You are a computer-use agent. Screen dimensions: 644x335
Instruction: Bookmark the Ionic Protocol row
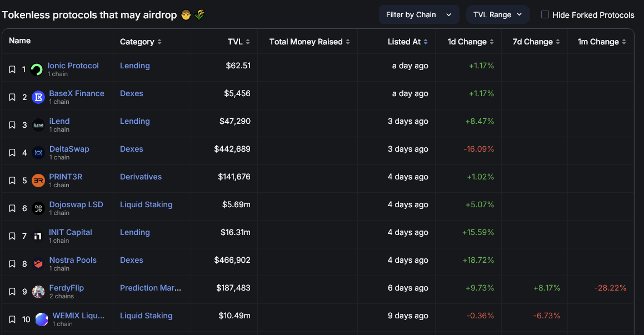(12, 69)
